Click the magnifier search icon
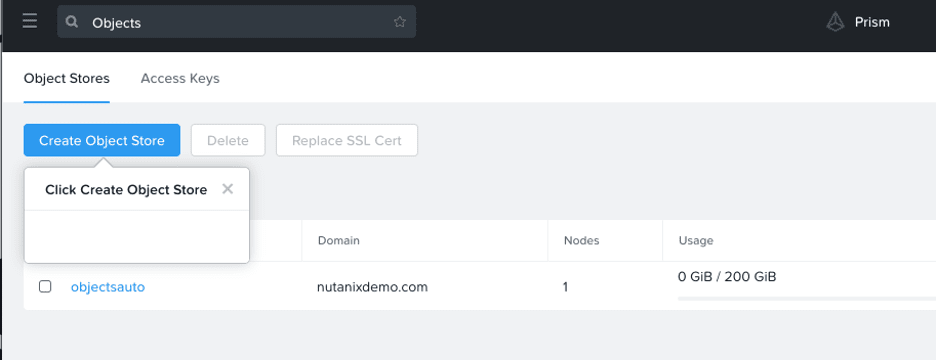This screenshot has height=360, width=936. click(x=72, y=22)
